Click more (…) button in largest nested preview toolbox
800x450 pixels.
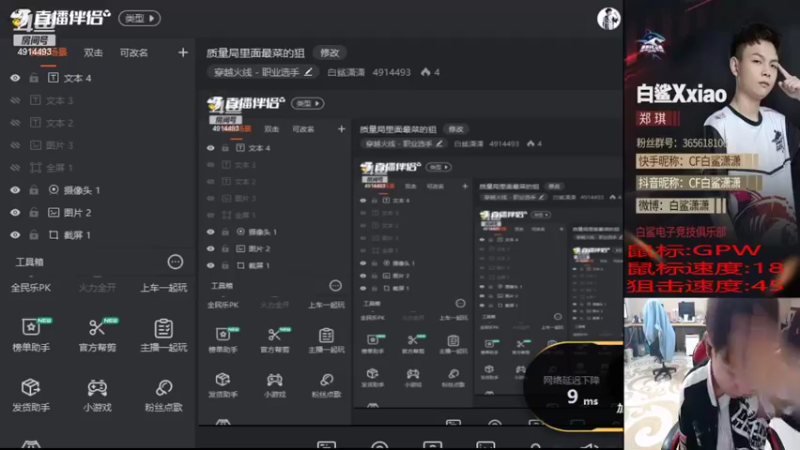coord(335,285)
